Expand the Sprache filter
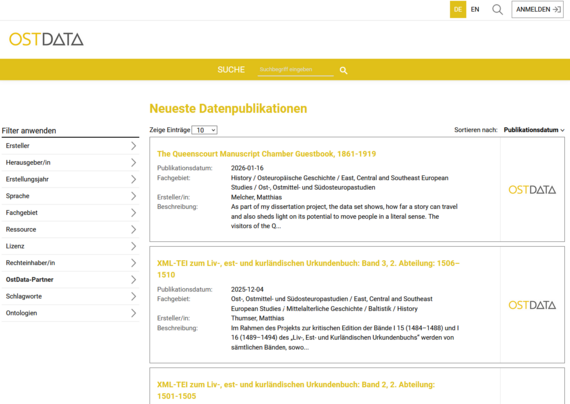Viewport: 570px width, 404px height. [70, 196]
